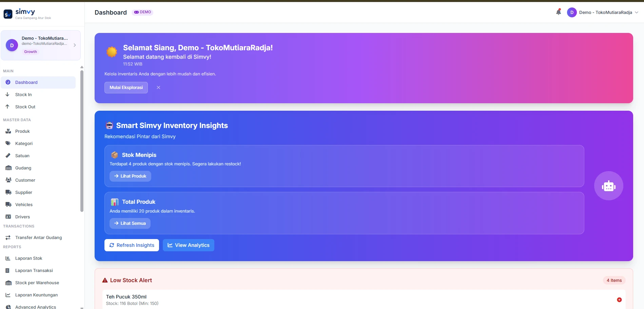Click the 4 Items badge
Image resolution: width=644 pixels, height=309 pixels.
point(614,280)
